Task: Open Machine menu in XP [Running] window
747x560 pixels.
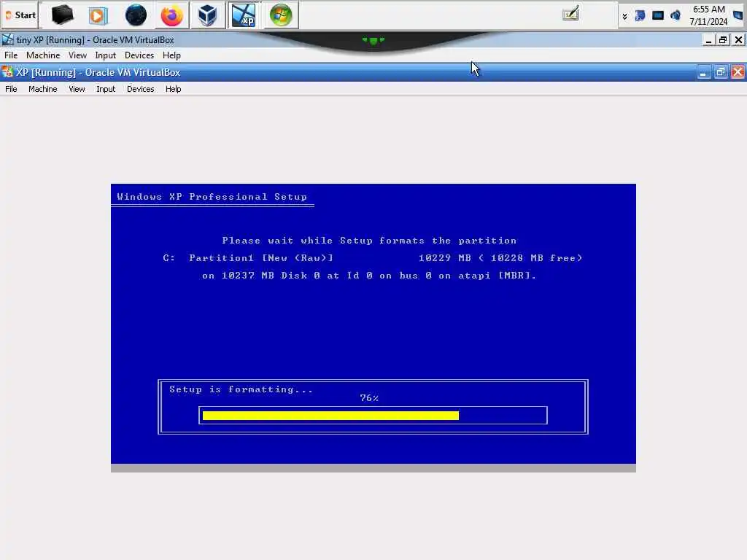Action: coord(43,89)
